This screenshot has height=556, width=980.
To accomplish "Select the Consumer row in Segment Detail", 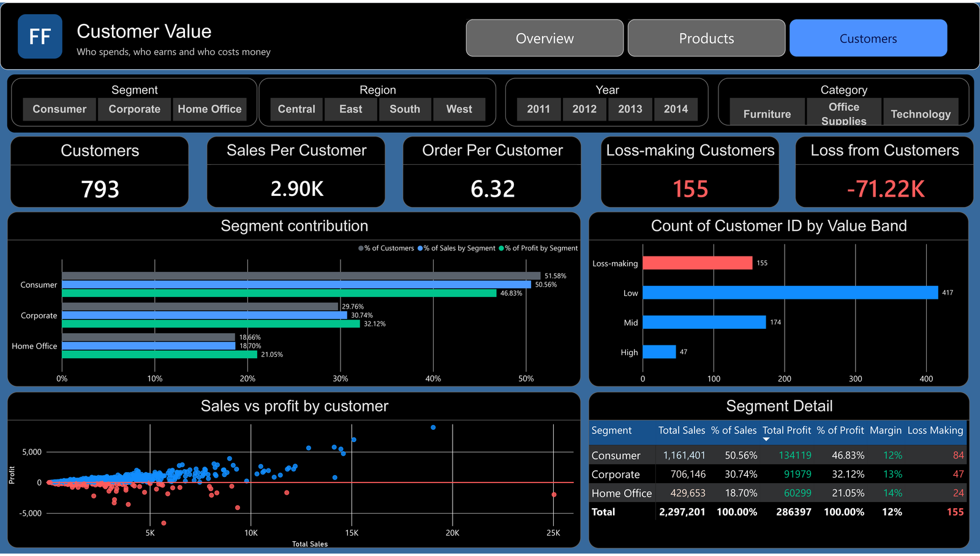I will [778, 456].
